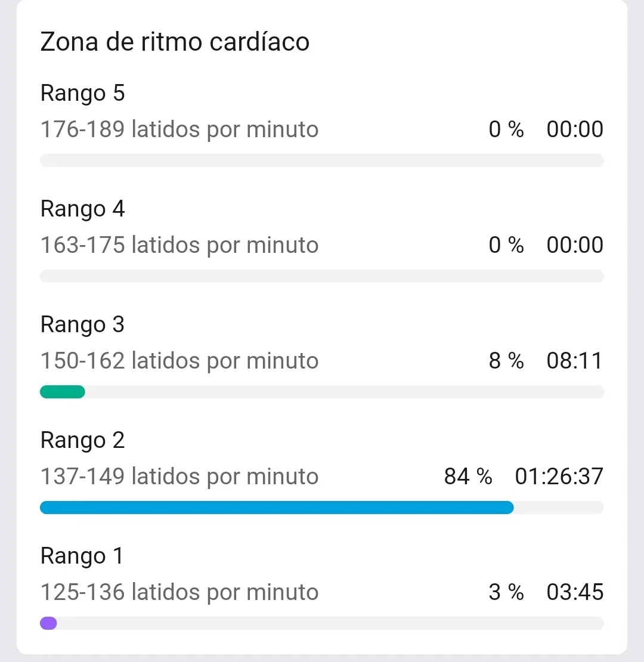Screen dimensions: 644x662
Task: Select the Rango 2 label
Action: (x=82, y=440)
